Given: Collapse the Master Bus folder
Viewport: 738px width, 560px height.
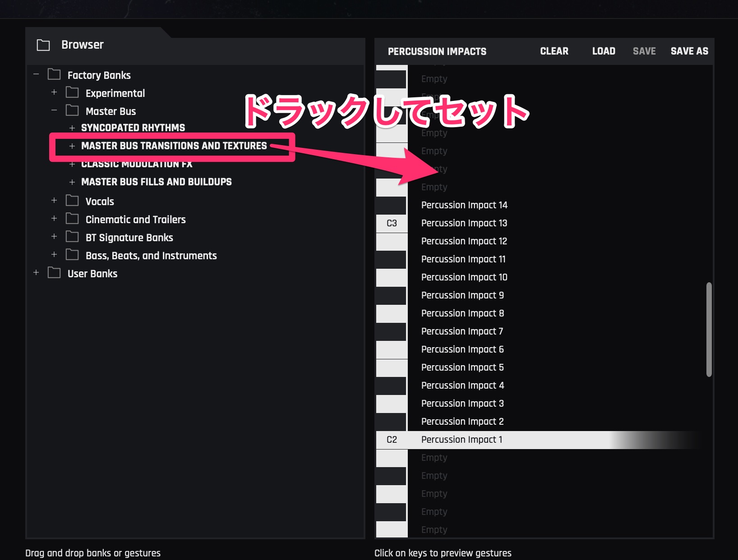Looking at the screenshot, I should [x=54, y=110].
